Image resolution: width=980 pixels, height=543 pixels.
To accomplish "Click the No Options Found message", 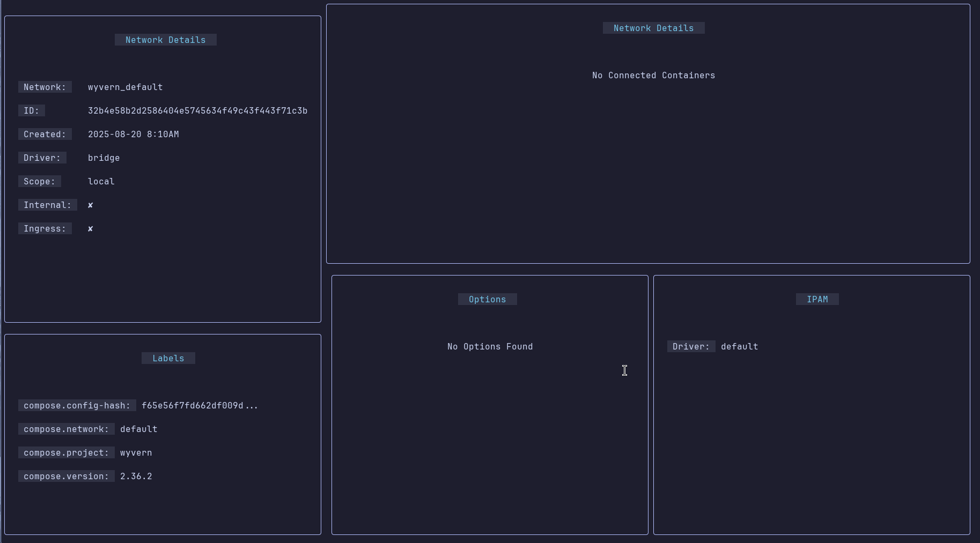I will click(x=489, y=346).
